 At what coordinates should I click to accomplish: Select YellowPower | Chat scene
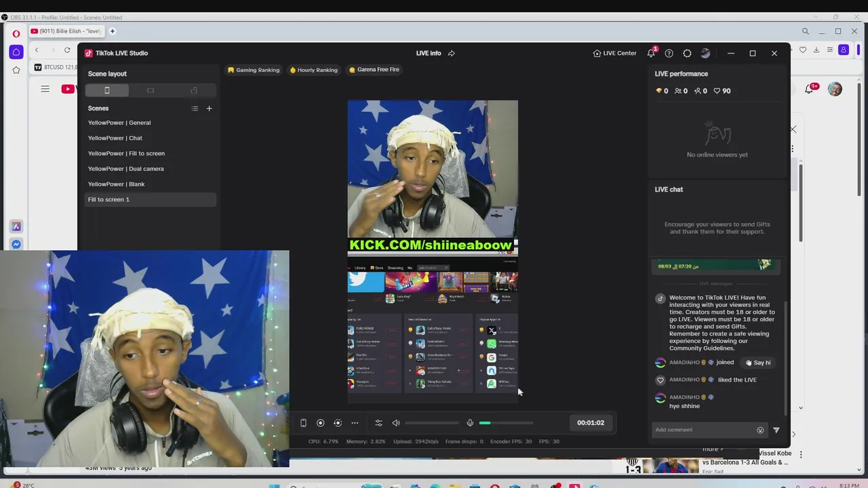[151, 138]
